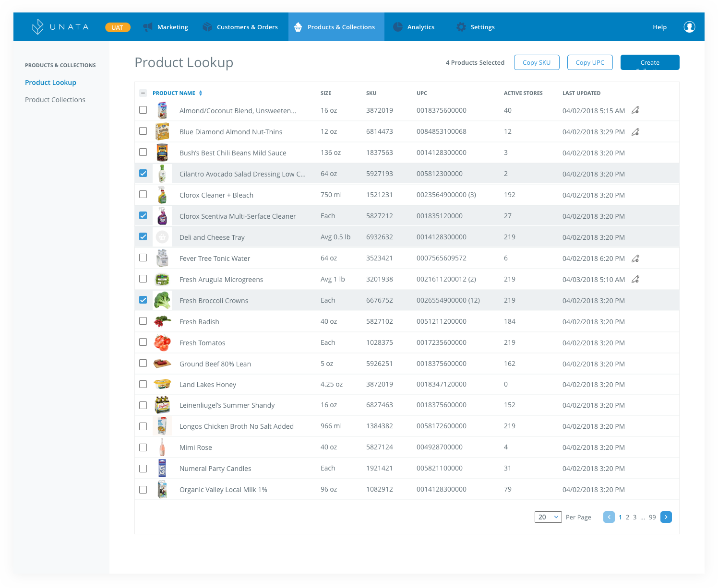Click the Settings gear icon
718x588 pixels.
pos(461,27)
